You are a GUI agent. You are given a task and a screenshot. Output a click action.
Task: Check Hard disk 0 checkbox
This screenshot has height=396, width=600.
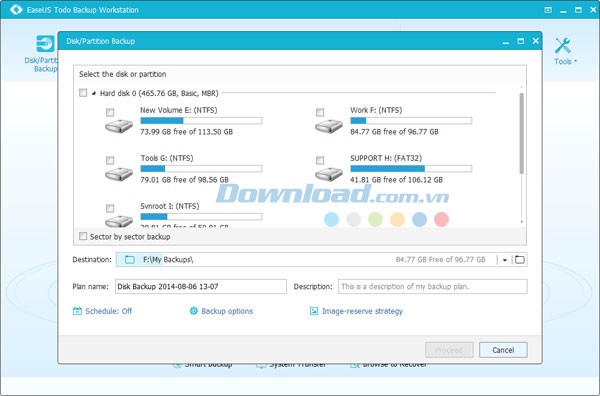tap(83, 93)
